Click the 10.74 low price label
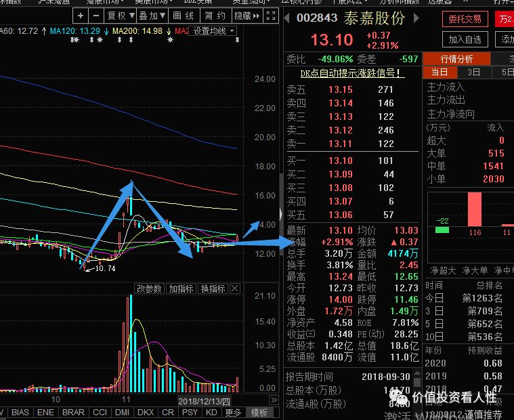Image resolution: width=514 pixels, height=420 pixels. pyautogui.click(x=105, y=268)
